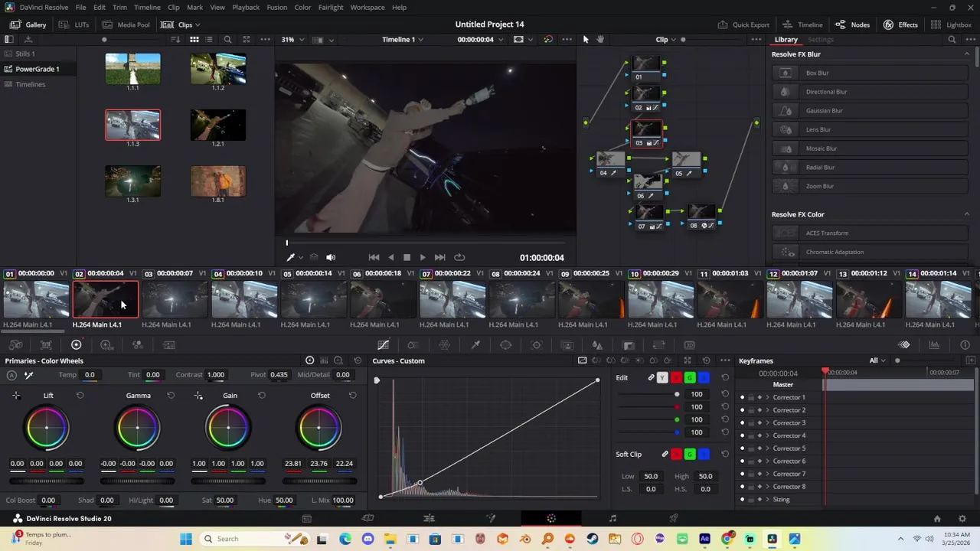Pick black point next to Lift
The height and width of the screenshot is (551, 980).
[16, 396]
